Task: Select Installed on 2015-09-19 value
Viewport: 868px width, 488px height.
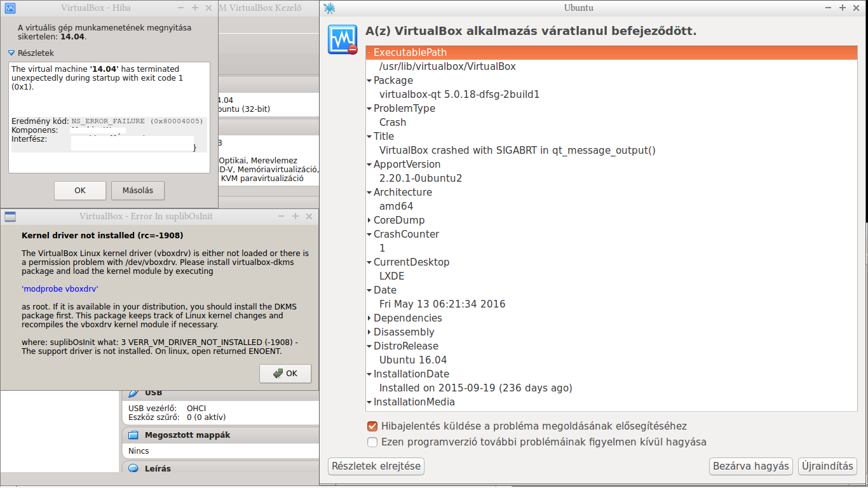Action: (x=476, y=388)
